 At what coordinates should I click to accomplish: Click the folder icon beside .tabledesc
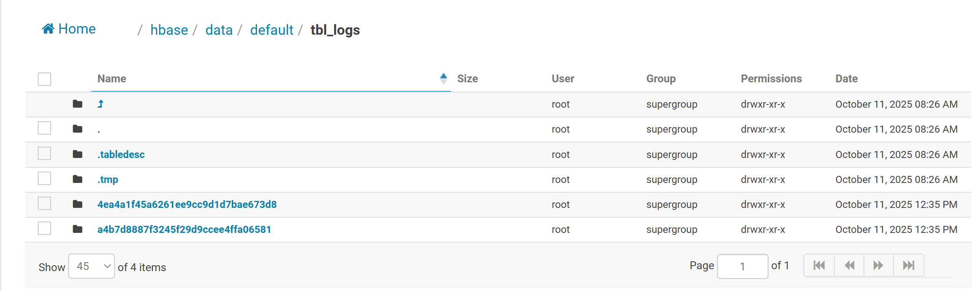pos(78,154)
